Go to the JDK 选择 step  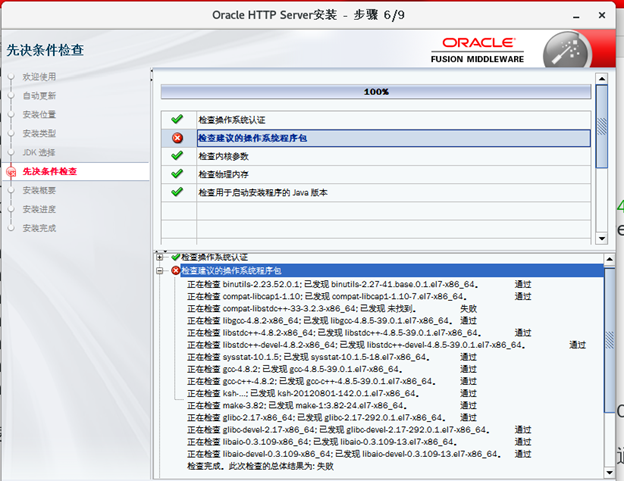[39, 152]
